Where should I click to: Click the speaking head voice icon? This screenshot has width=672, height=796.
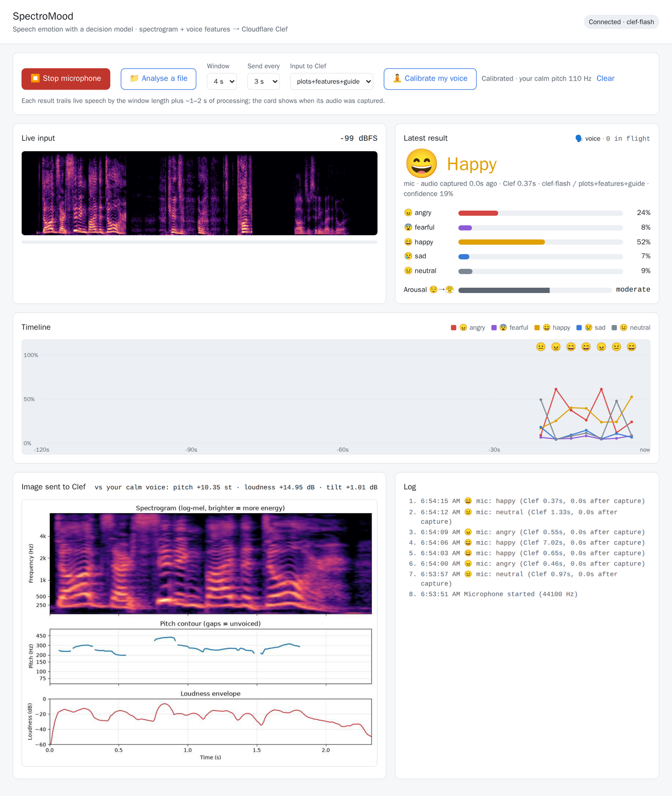coord(578,139)
